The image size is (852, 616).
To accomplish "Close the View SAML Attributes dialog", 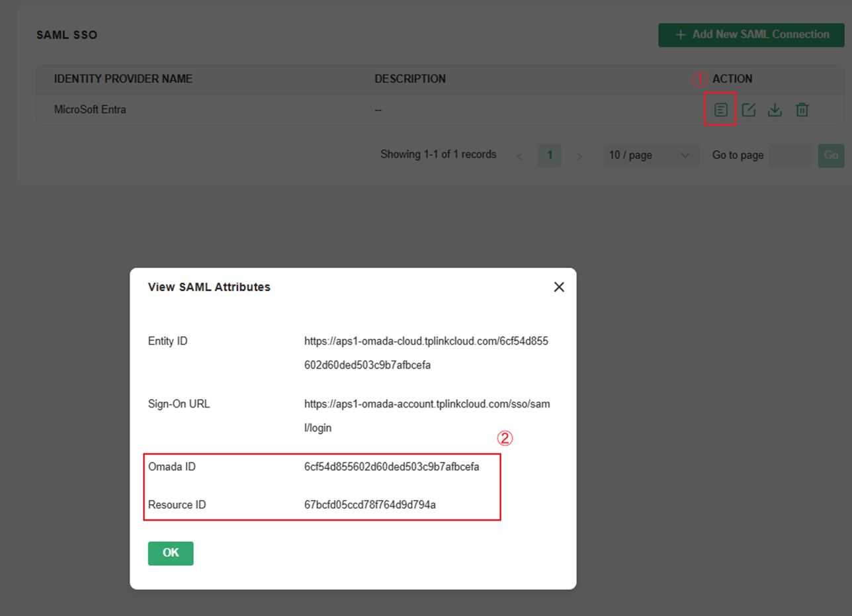I will pos(559,286).
